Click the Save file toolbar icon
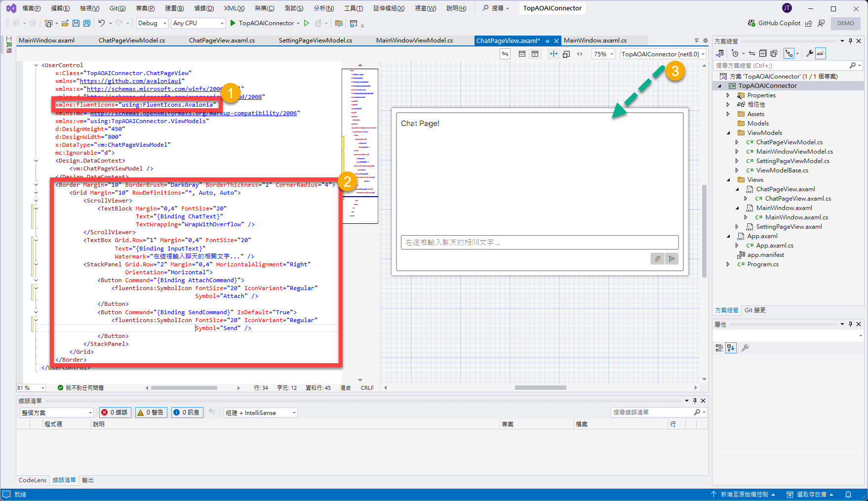Screen dimensions: 868x501 [x=76, y=23]
